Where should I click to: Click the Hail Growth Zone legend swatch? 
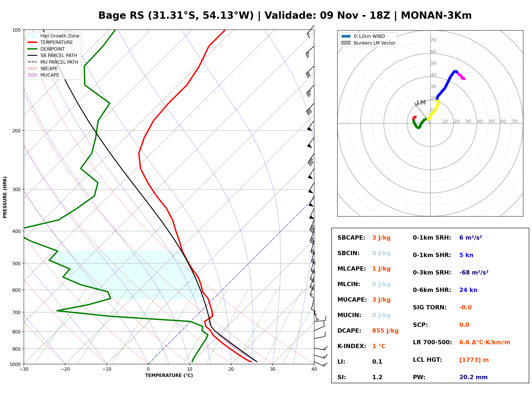coord(32,36)
